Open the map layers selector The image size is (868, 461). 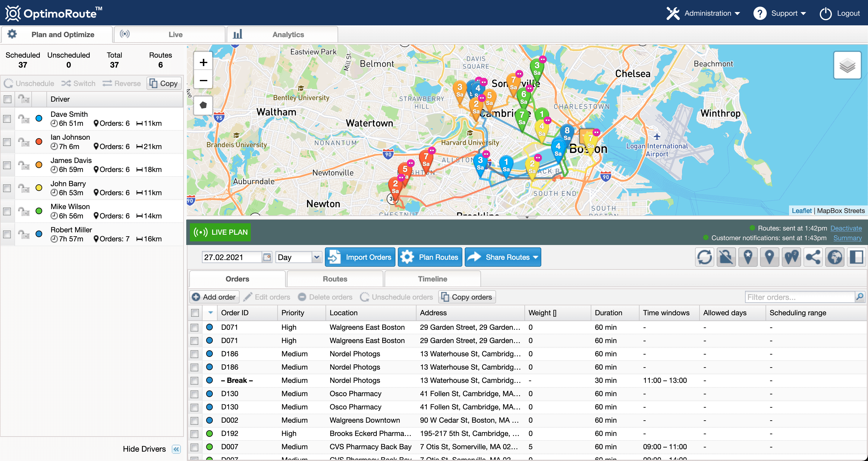847,65
